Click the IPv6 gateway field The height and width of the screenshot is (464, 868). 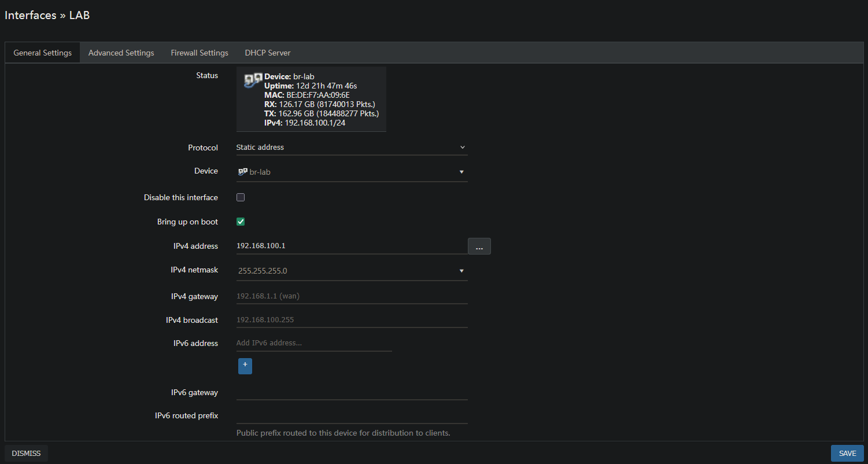(352, 392)
